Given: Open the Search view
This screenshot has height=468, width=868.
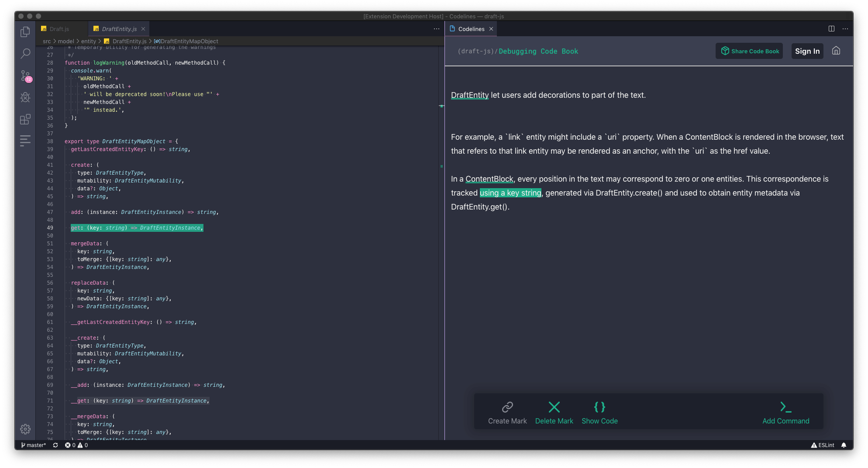Looking at the screenshot, I should coord(25,53).
